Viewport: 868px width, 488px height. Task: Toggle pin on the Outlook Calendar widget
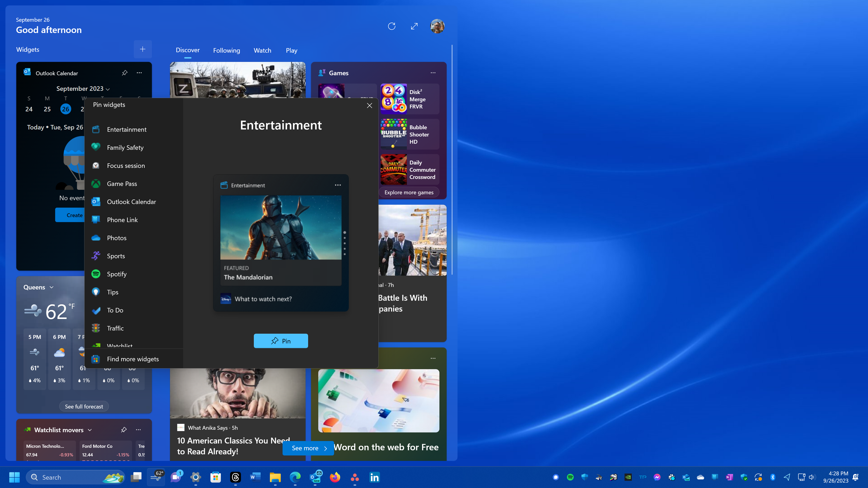[124, 73]
